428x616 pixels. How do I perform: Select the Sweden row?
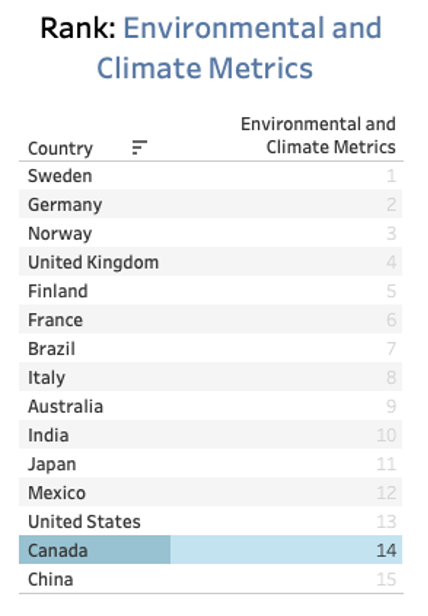click(x=211, y=175)
